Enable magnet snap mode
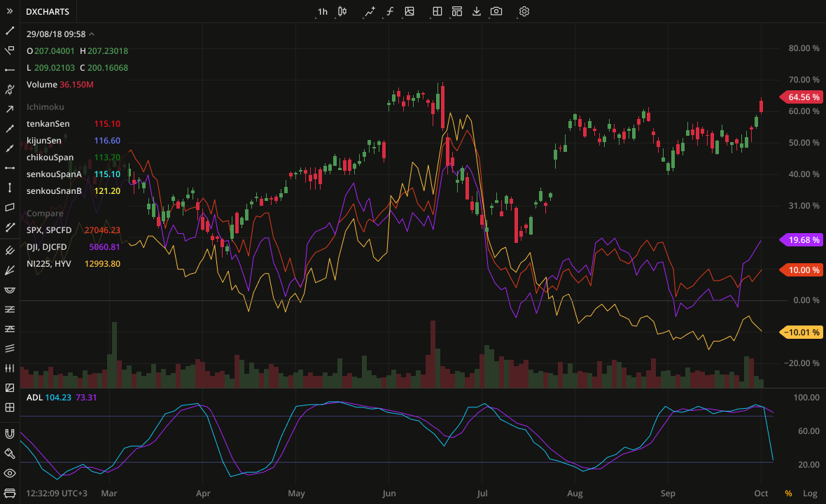This screenshot has width=826, height=504. click(x=9, y=433)
